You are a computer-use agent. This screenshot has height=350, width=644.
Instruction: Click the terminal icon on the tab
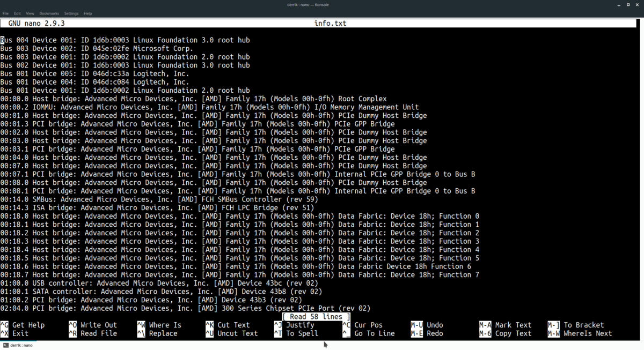pos(5,345)
